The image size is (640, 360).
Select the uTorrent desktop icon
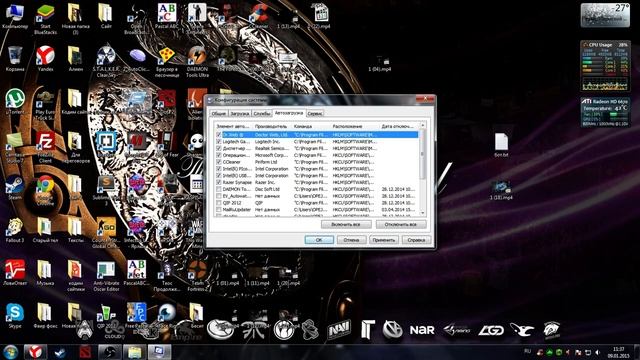tap(15, 102)
